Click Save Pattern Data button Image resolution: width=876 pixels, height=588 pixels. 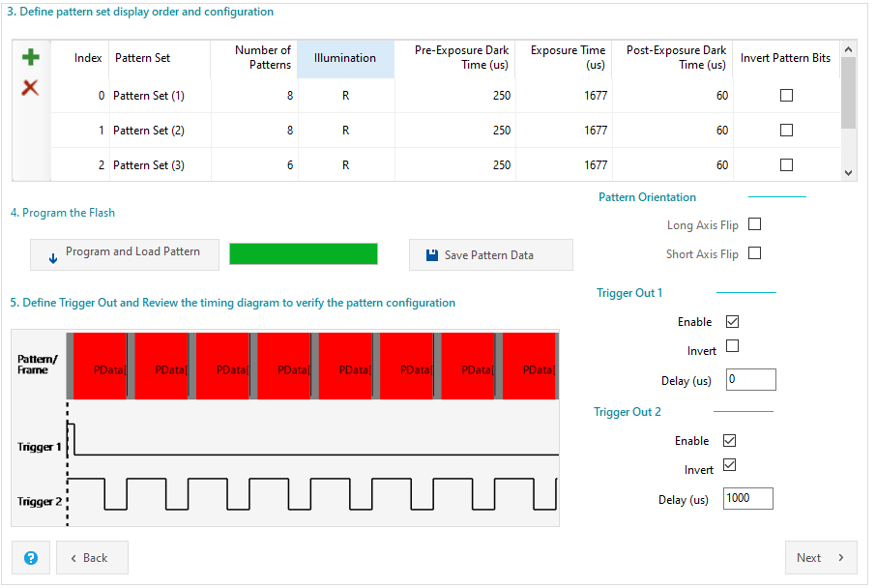point(491,255)
